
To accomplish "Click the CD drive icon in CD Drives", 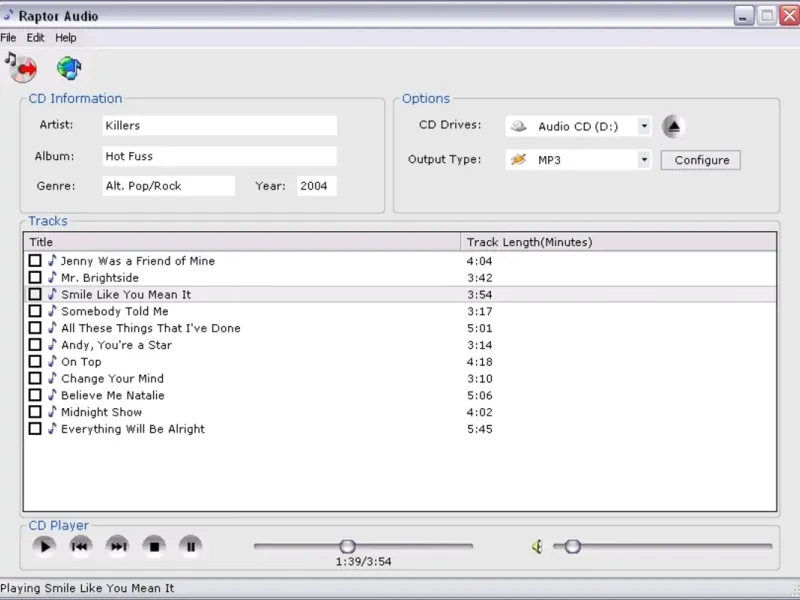I will (518, 126).
